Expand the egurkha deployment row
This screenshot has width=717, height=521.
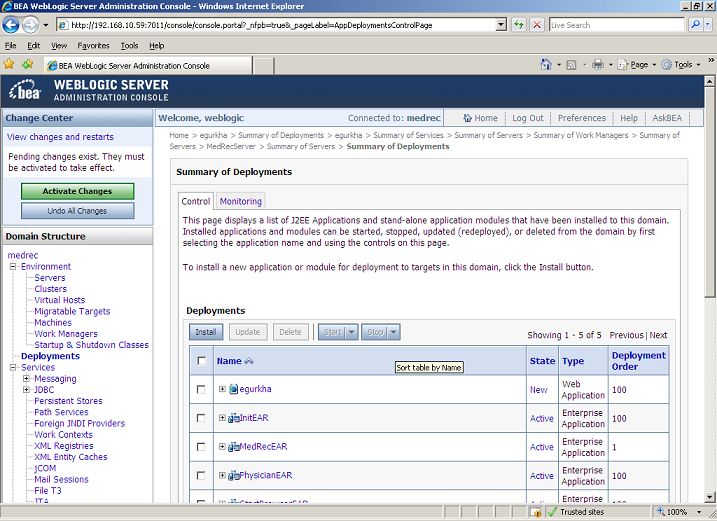(x=222, y=389)
